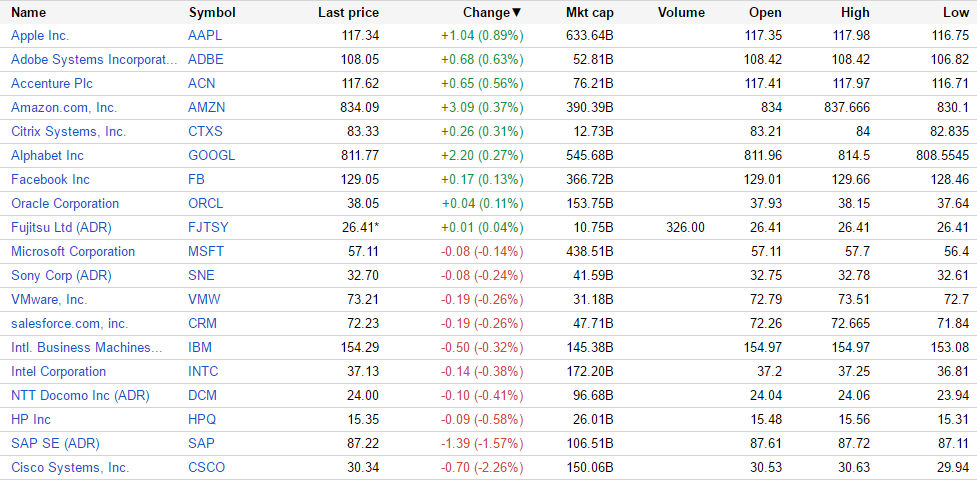Open the Apple Inc. link

click(40, 35)
